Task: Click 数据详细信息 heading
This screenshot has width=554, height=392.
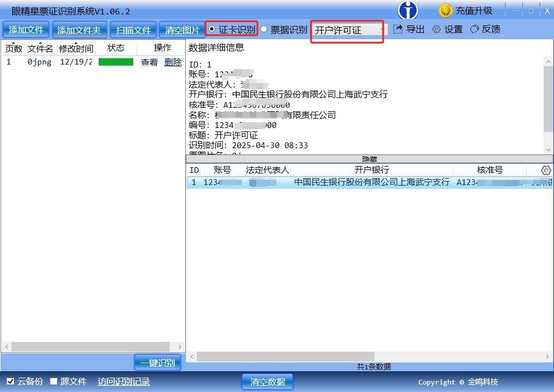Action: (216, 48)
